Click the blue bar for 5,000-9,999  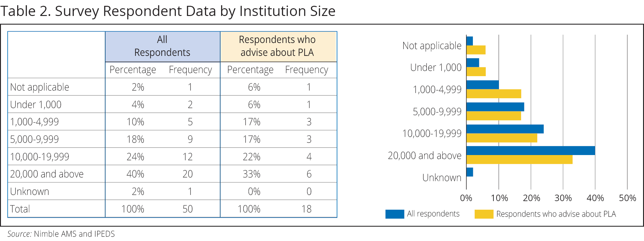click(495, 107)
